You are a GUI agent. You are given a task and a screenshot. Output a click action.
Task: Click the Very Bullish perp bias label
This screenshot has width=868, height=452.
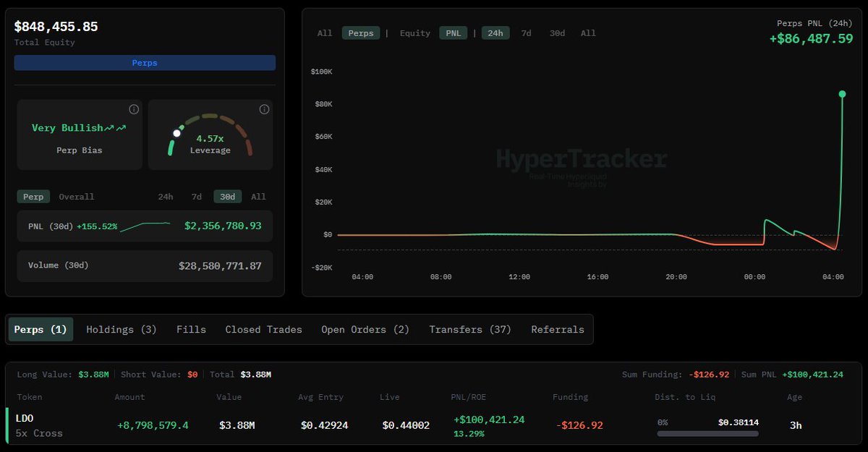pyautogui.click(x=78, y=128)
